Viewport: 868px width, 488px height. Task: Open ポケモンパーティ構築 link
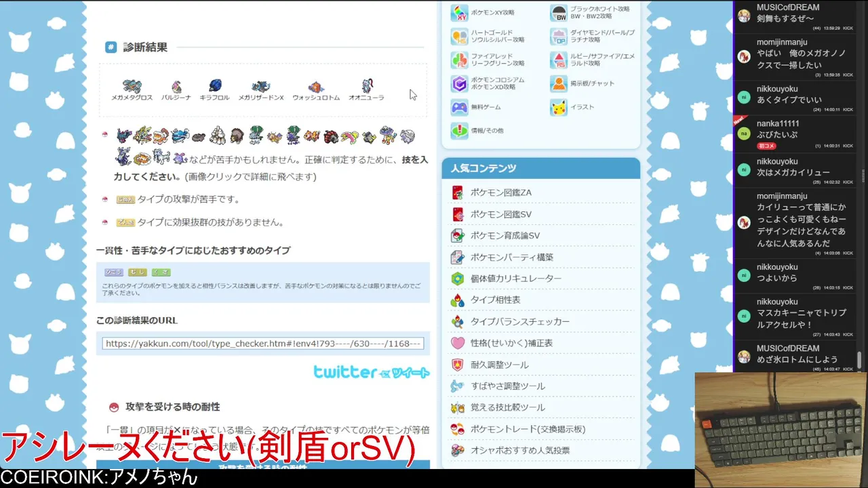pos(512,258)
